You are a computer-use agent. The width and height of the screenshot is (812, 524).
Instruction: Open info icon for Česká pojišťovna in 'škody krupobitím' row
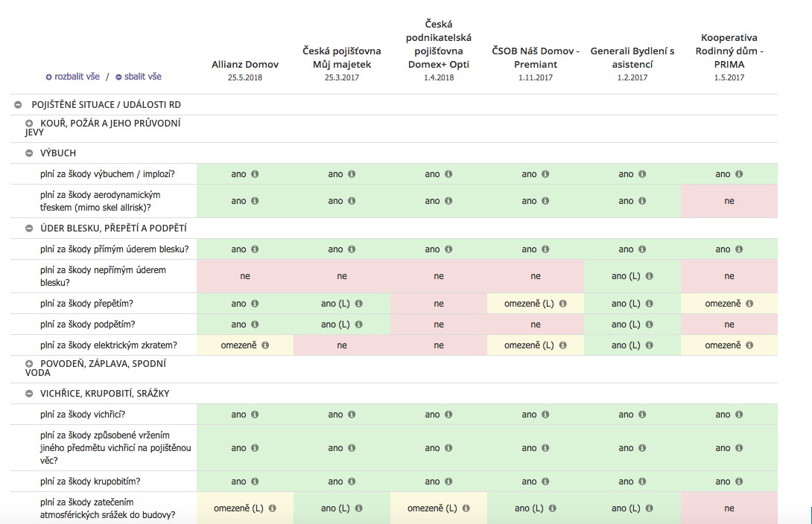tap(352, 481)
